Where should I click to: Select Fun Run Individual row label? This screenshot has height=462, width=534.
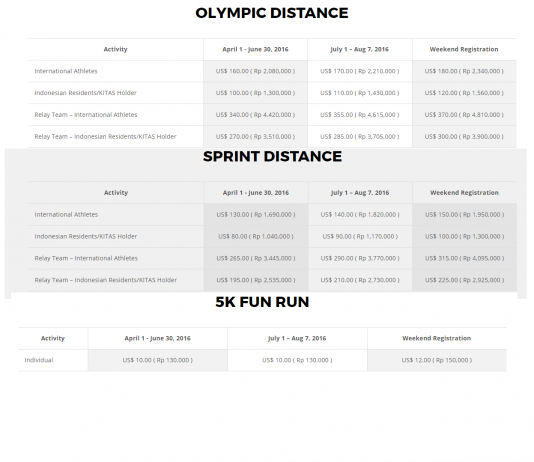tap(39, 360)
